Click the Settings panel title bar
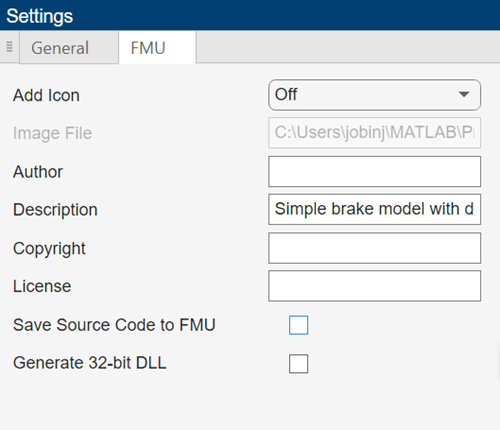The height and width of the screenshot is (430, 500). pyautogui.click(x=250, y=15)
